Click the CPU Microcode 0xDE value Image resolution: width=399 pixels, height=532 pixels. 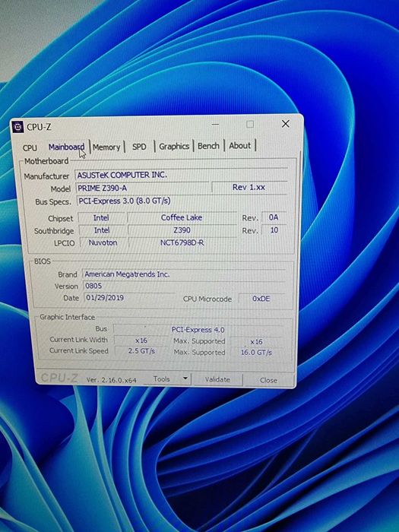pos(261,299)
